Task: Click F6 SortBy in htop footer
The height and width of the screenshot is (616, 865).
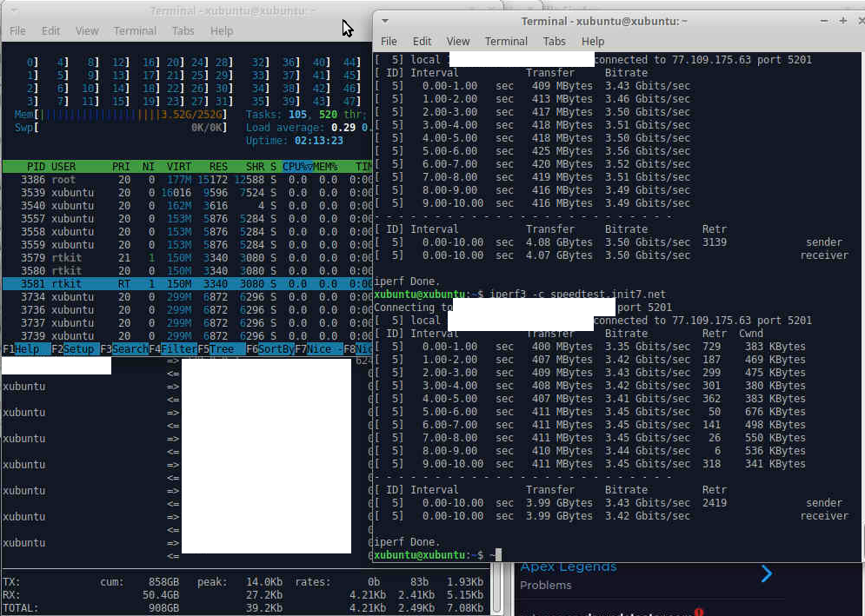Action: [x=269, y=349]
